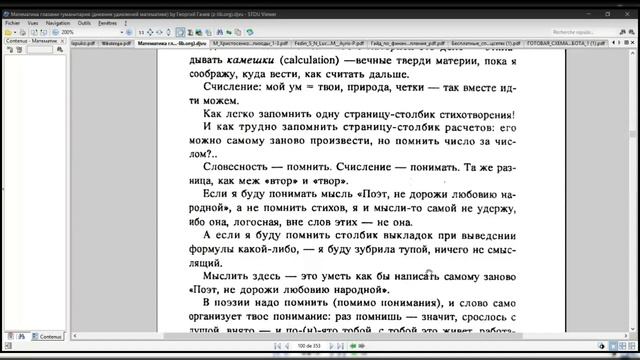Open the Fichier menu
The width and height of the screenshot is (640, 360).
coord(12,23)
